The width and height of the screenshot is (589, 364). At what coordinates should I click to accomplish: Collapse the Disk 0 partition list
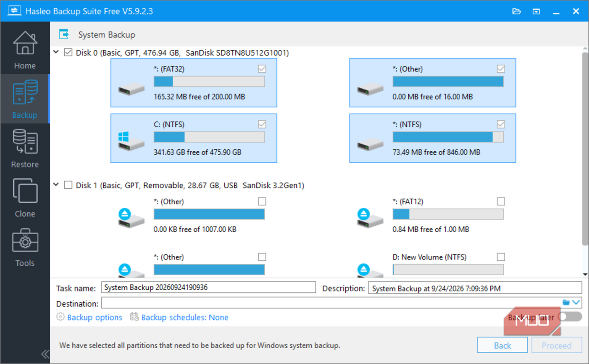tap(56, 53)
